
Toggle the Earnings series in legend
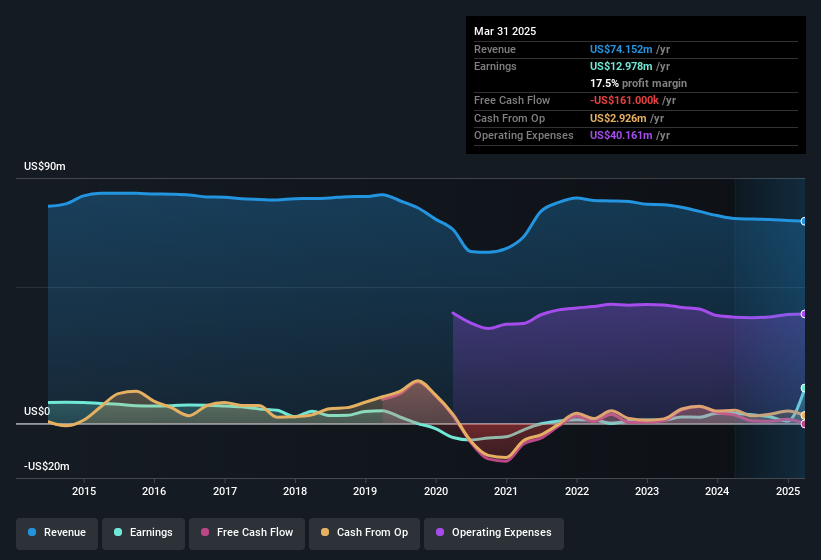pos(143,533)
